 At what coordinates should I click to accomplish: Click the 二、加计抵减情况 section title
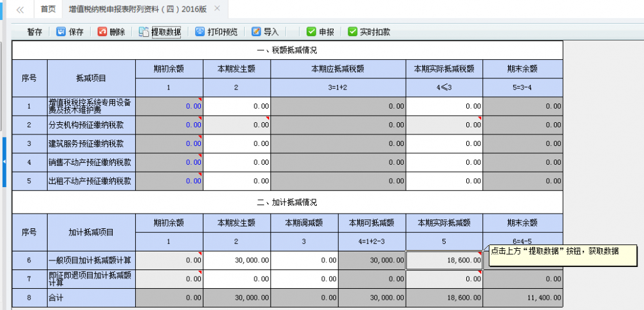[x=287, y=203]
